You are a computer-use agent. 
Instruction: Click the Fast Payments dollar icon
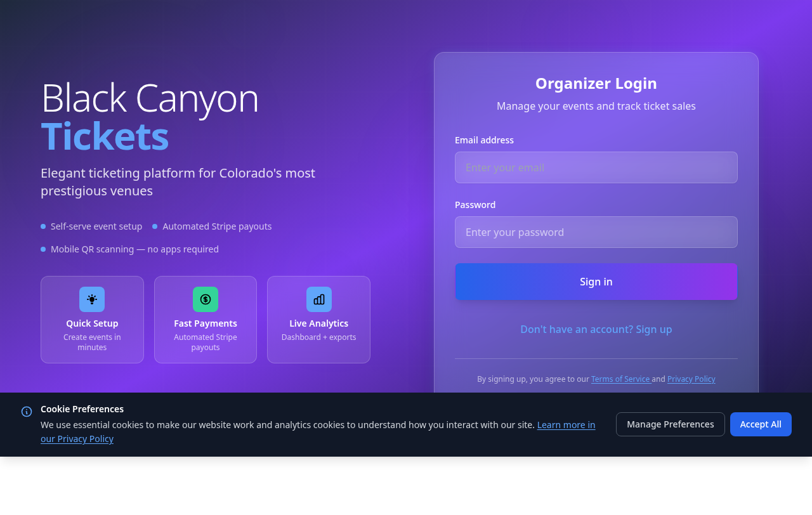(206, 299)
